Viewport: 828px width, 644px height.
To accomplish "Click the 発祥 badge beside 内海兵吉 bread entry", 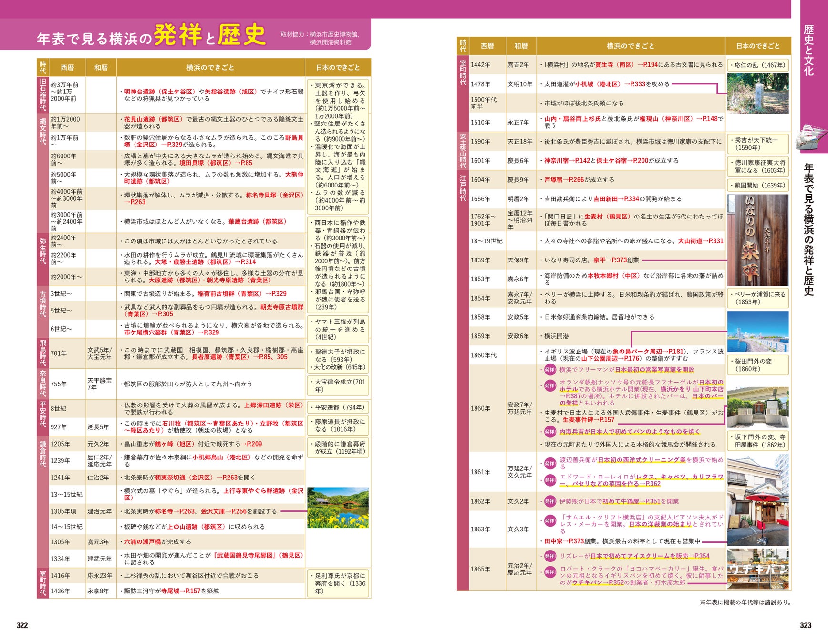I will 550,432.
